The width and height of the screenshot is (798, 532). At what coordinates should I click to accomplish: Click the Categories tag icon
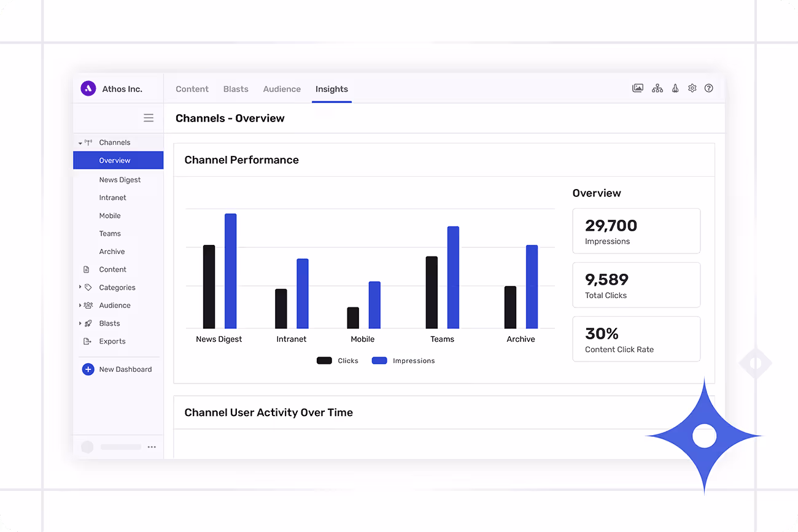(x=88, y=287)
